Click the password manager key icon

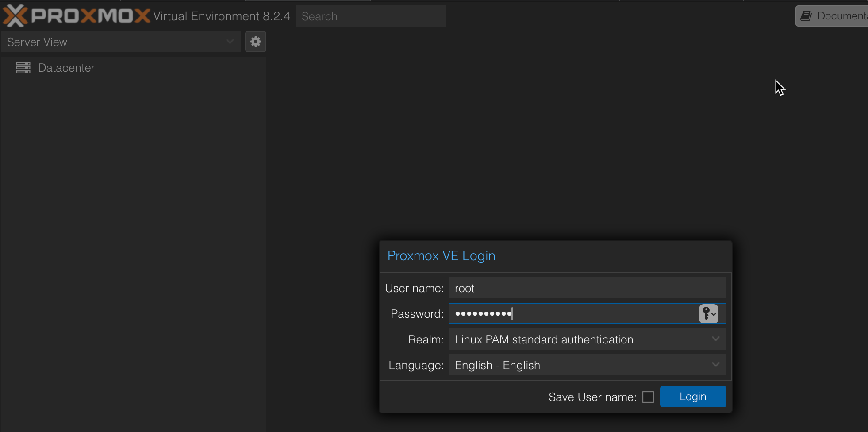(x=708, y=314)
